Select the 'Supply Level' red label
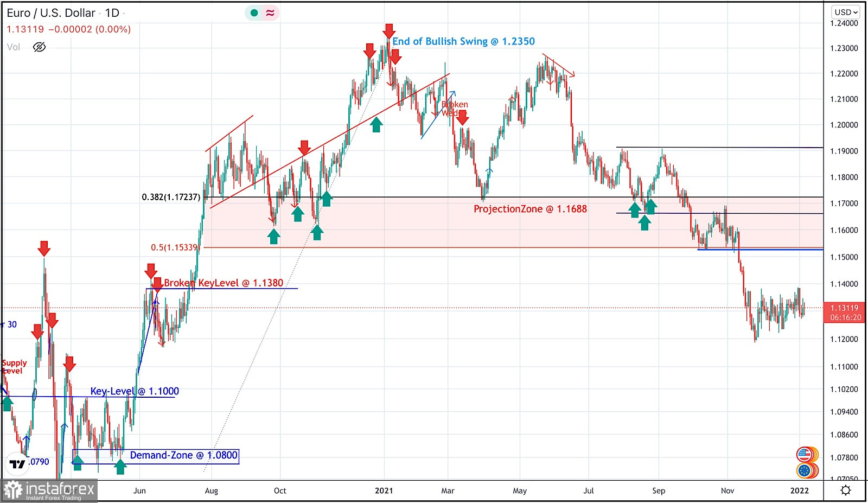The image size is (868, 503). coord(14,367)
